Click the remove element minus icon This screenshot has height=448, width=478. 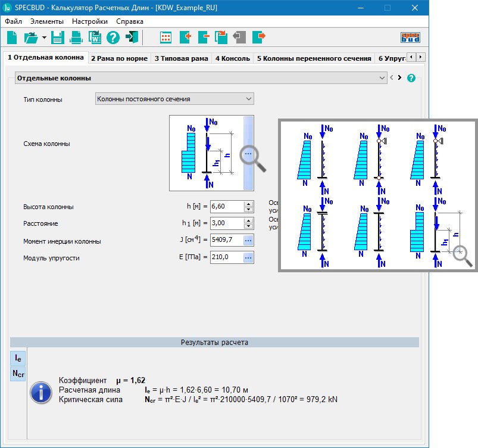[x=203, y=38]
